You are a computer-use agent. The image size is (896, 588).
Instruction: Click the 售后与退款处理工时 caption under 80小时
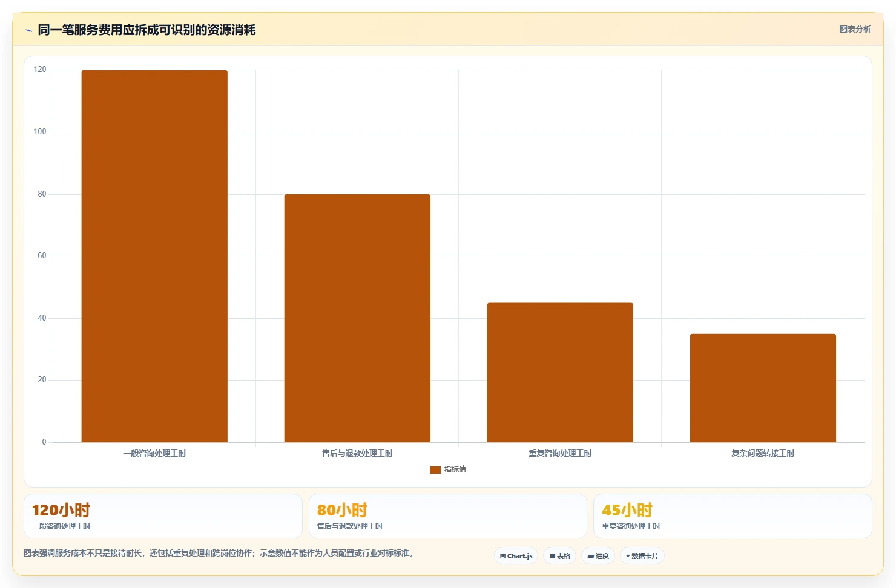point(350,526)
